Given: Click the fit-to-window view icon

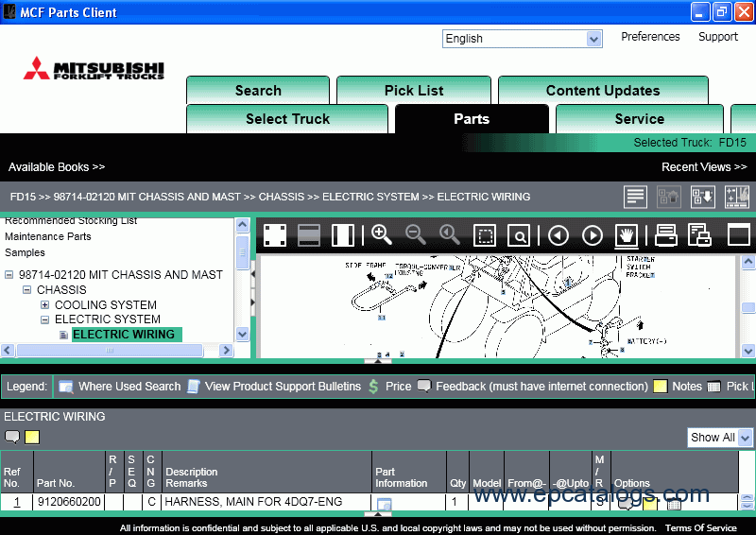Looking at the screenshot, I should pyautogui.click(x=275, y=235).
